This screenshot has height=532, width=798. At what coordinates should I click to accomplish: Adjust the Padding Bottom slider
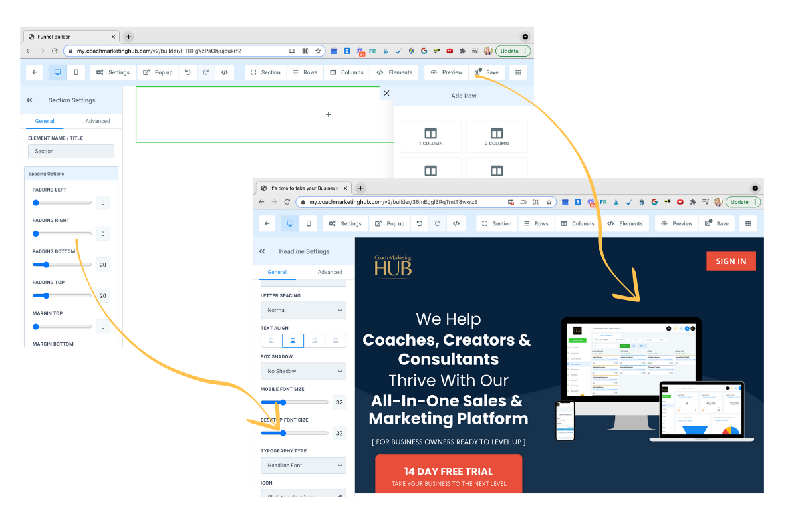tap(63, 265)
